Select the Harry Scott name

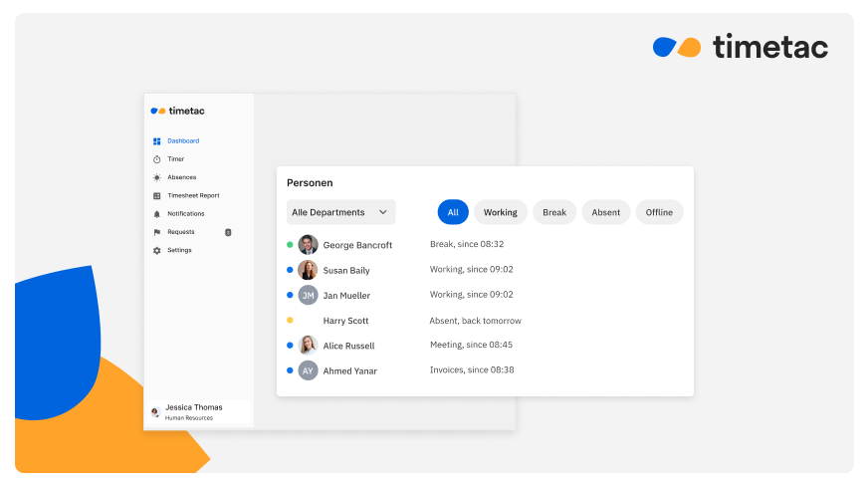346,321
